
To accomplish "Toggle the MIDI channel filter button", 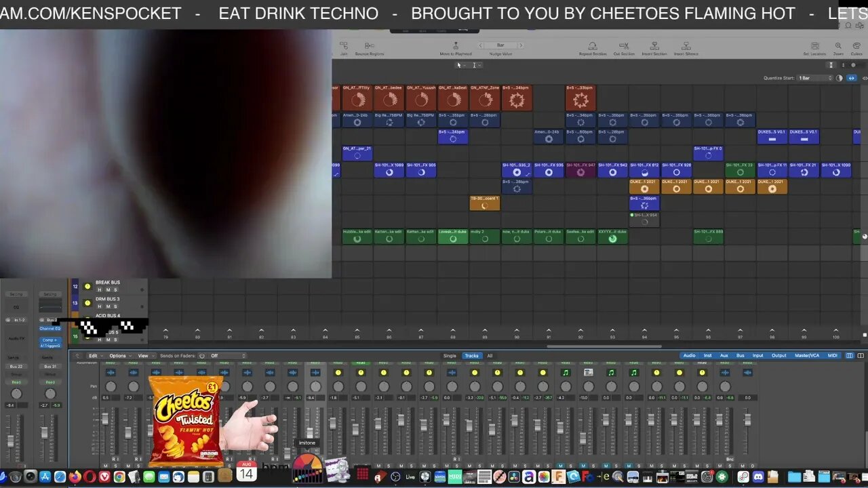I will (x=832, y=356).
